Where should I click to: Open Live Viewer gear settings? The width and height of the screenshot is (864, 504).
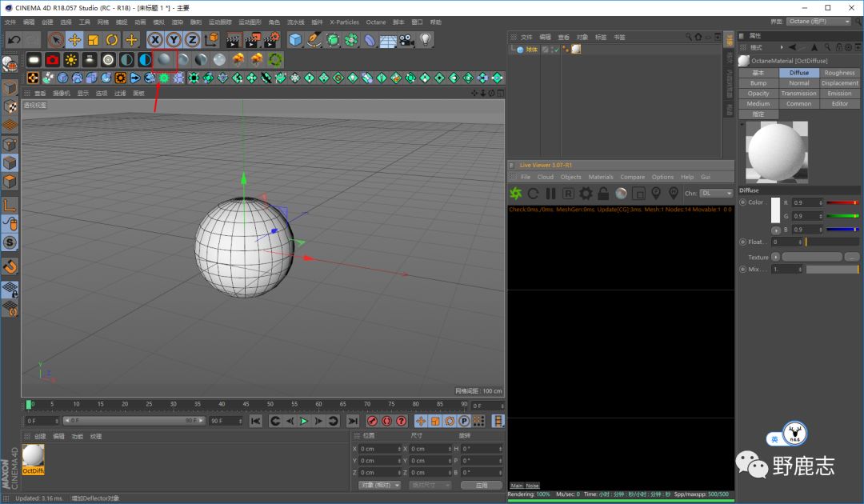pyautogui.click(x=586, y=193)
